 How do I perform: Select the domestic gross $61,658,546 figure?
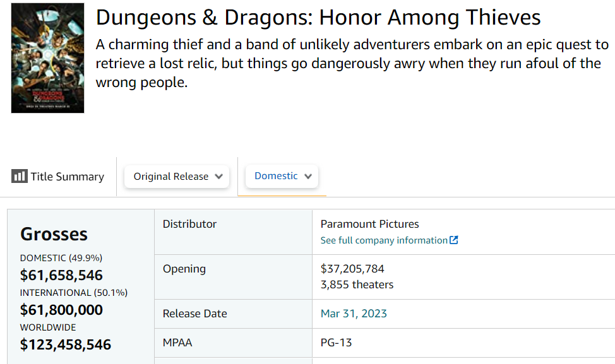(x=61, y=275)
